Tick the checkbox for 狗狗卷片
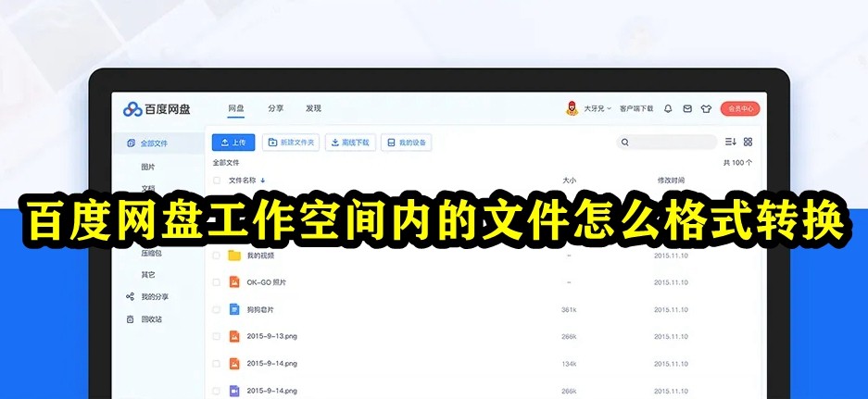Viewport: 868px width, 399px height. (217, 309)
